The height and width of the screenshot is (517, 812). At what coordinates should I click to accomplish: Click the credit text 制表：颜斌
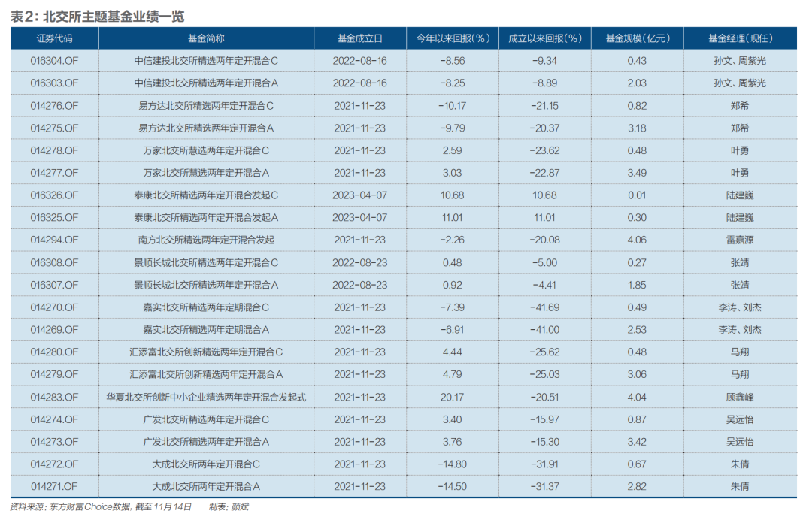tap(229, 507)
